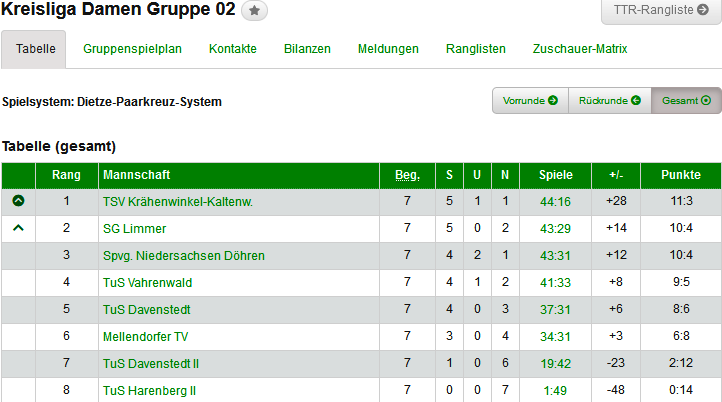The height and width of the screenshot is (402, 722).
Task: Switch to Rückrunde standings
Action: (609, 101)
